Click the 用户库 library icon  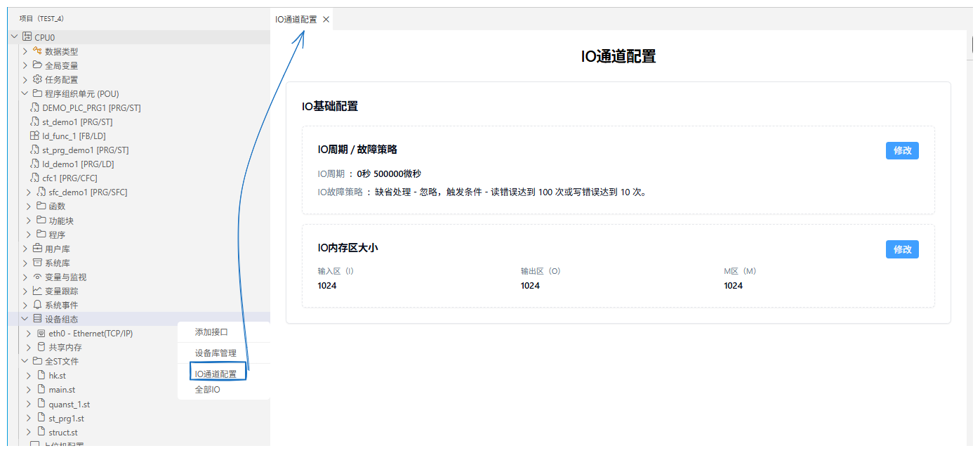click(37, 249)
